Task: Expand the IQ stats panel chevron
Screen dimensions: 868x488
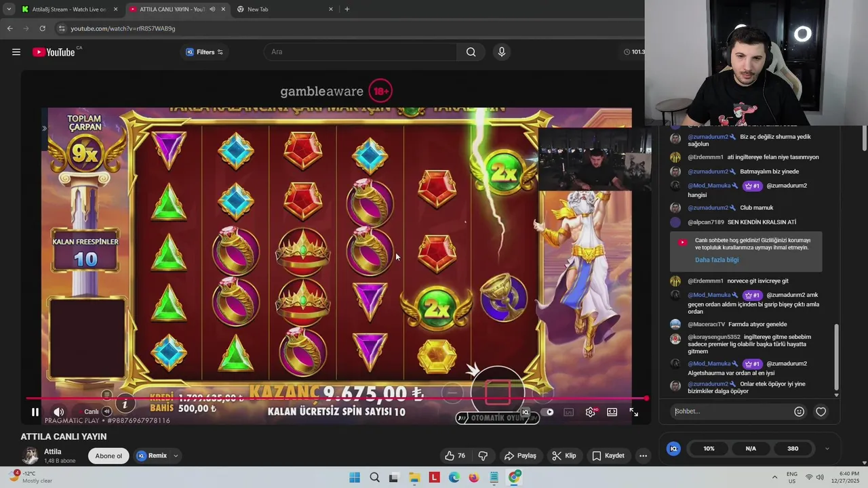Action: coord(827,449)
